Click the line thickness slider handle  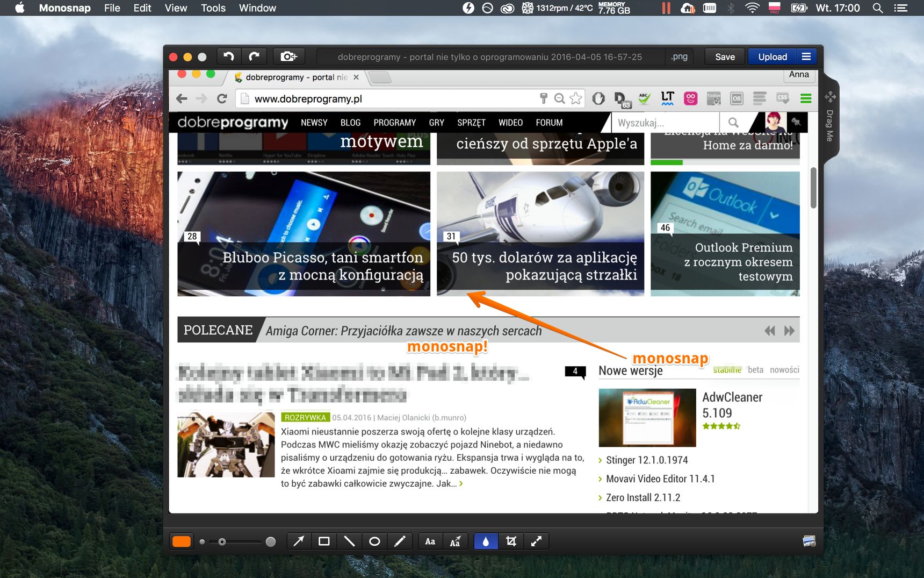tap(222, 542)
